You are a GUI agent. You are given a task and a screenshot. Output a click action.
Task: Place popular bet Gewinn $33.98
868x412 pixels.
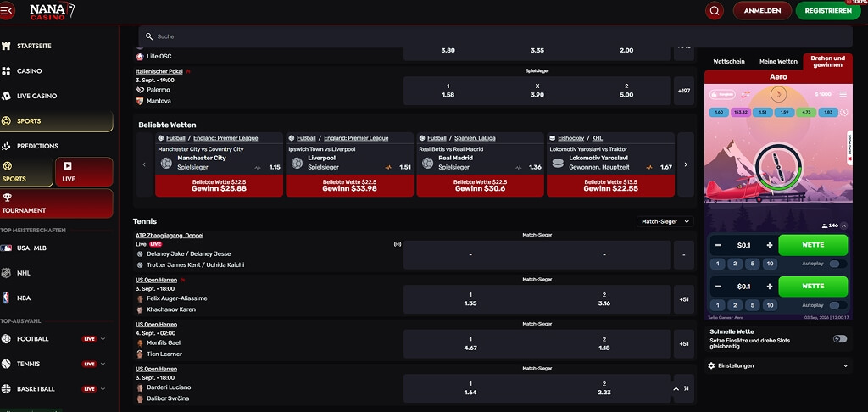[x=349, y=186]
